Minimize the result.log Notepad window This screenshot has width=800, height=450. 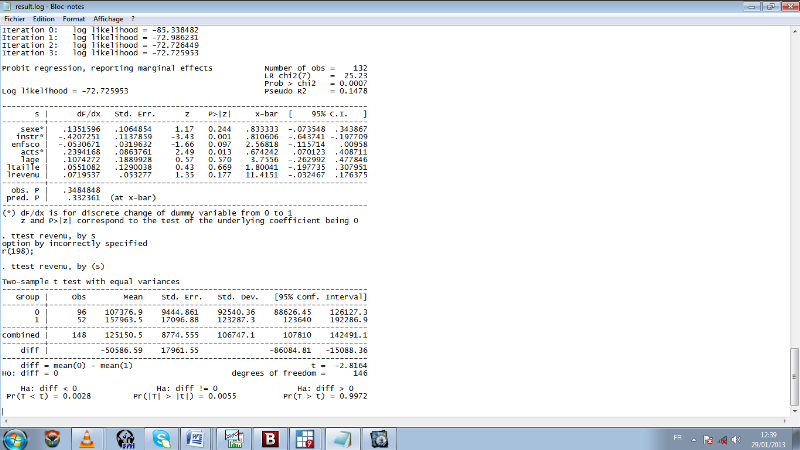[x=752, y=6]
